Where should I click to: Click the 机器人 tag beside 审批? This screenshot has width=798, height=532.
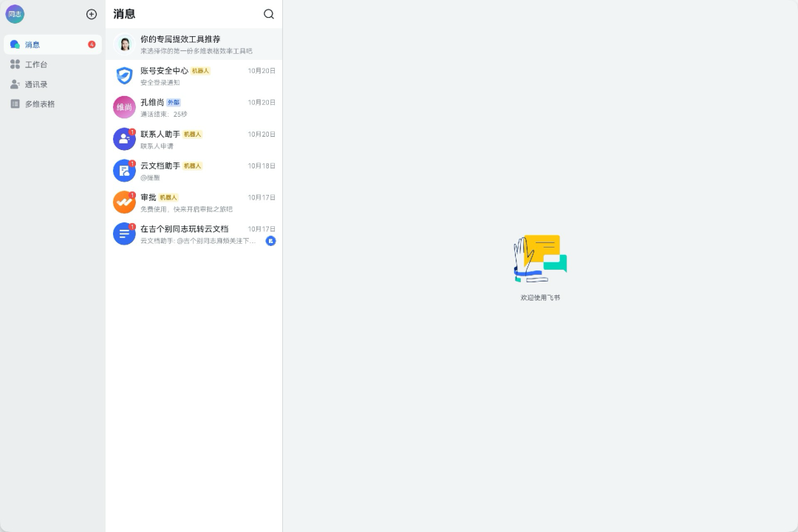click(x=168, y=197)
